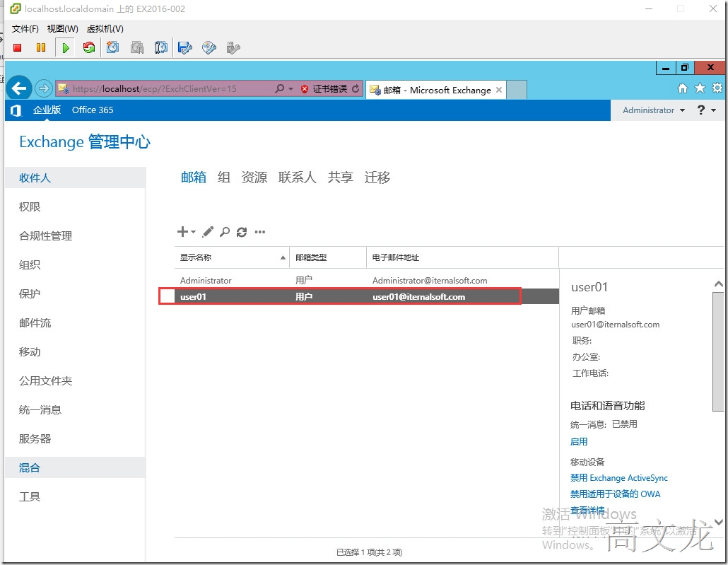Screen dimensions: 728x565
Task: Click the USB device toolbar icon
Action: pos(233,47)
